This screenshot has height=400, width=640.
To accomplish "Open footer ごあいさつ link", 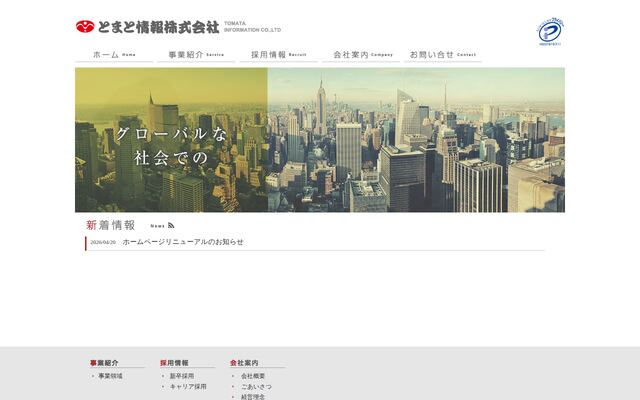I will pyautogui.click(x=256, y=387).
